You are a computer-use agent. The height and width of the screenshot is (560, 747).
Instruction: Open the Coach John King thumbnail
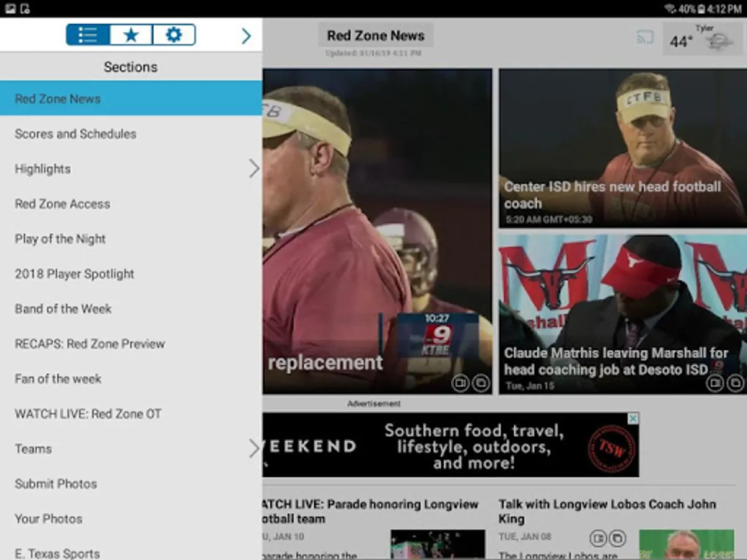(x=687, y=544)
